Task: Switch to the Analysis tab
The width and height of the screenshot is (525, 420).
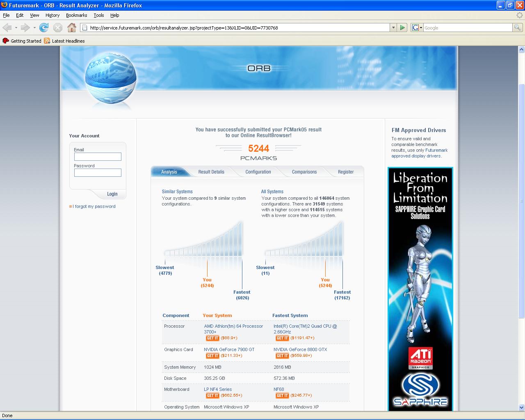Action: [x=169, y=172]
